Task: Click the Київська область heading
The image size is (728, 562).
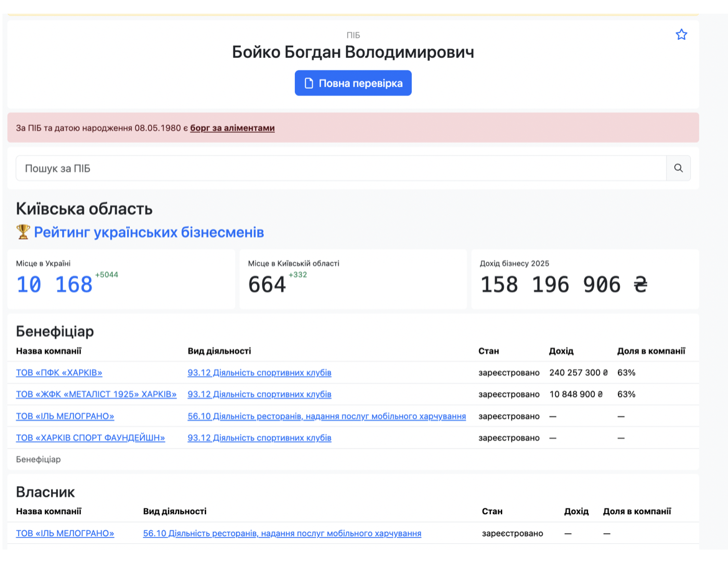Action: (84, 209)
